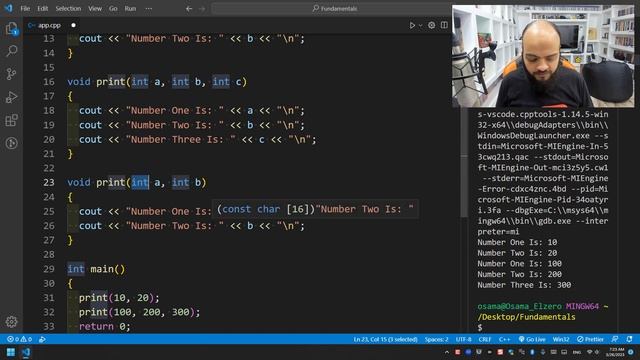Click return 0; on line 33

(x=104, y=327)
